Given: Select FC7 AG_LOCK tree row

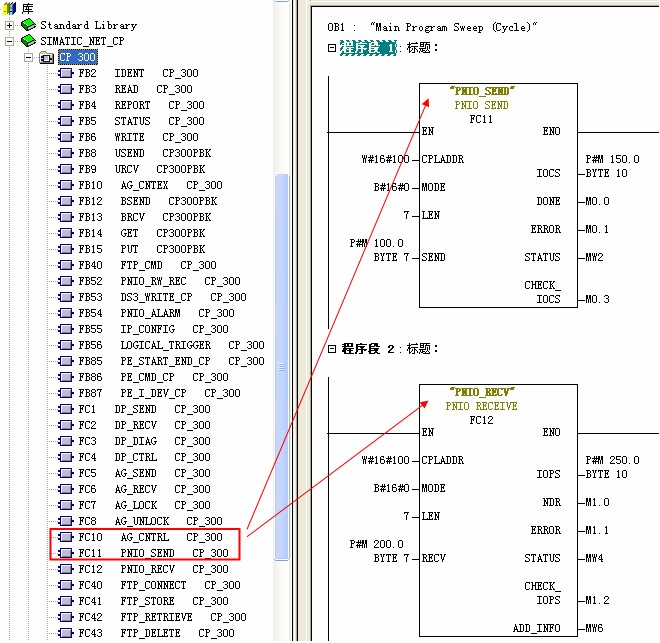Looking at the screenshot, I should 135,505.
